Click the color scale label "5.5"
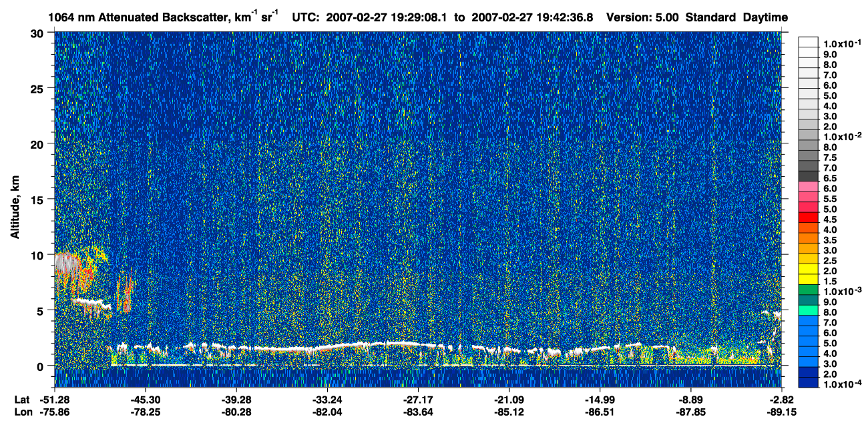Viewport: 868px width, 445px height. (831, 199)
